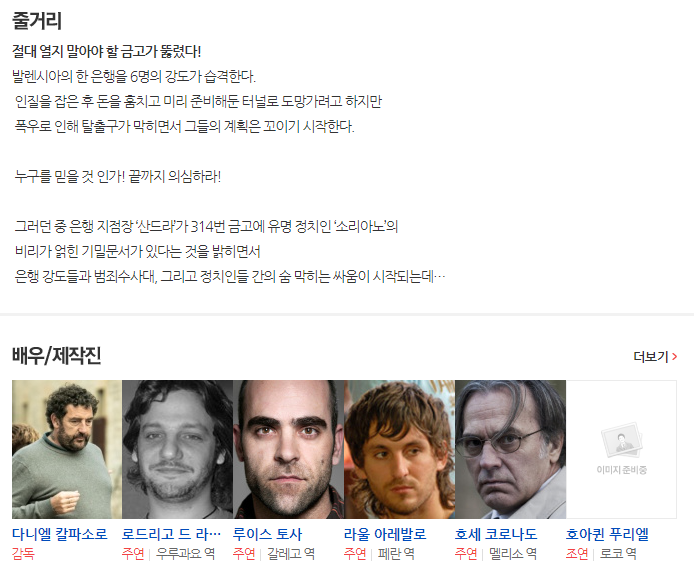Click the 호아퀸 푸리엘 name link
The image size is (694, 572).
pos(607,534)
